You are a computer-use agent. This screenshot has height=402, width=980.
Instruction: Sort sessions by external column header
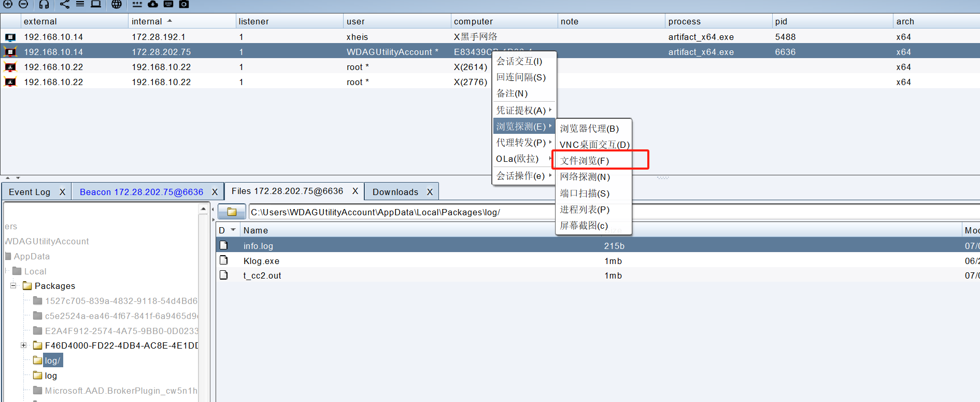[x=74, y=21]
